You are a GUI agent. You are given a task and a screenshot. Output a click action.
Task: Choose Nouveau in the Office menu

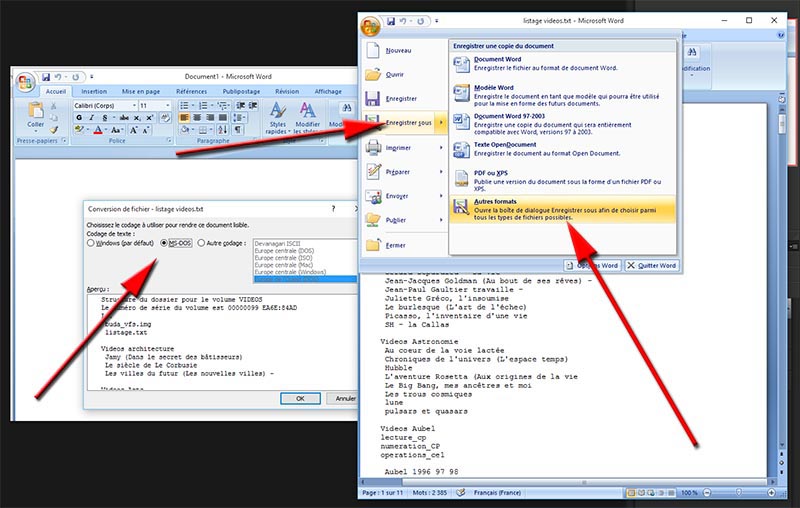pos(404,50)
